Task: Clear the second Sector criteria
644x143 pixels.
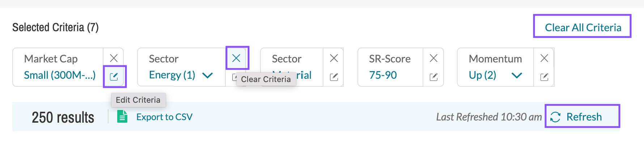Action: (334, 58)
